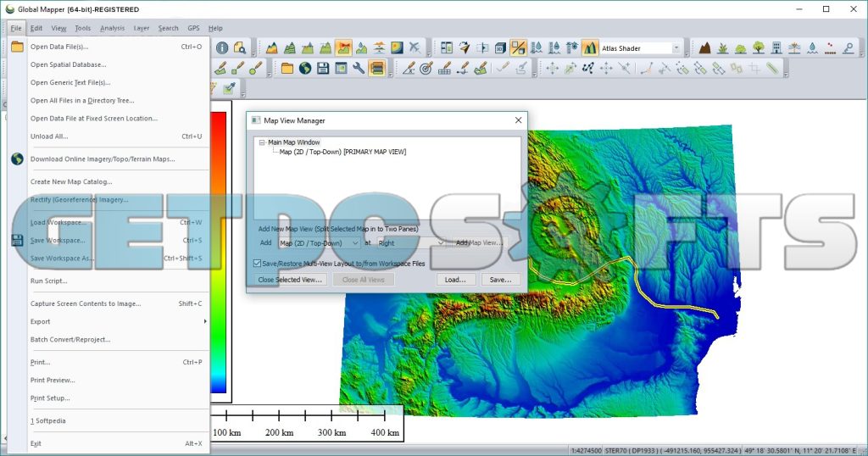The width and height of the screenshot is (868, 456).
Task: Open the GPS menu
Action: click(x=194, y=28)
